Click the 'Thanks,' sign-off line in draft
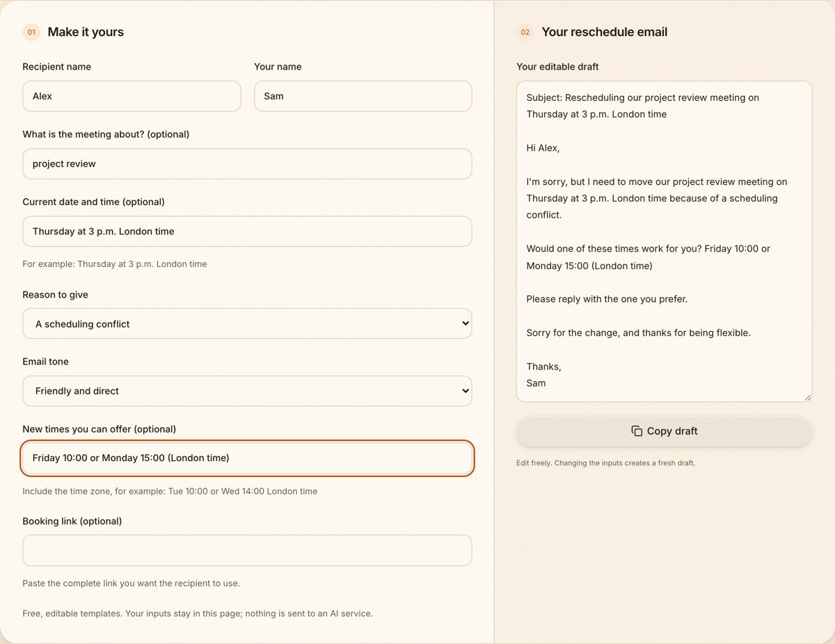The height and width of the screenshot is (644, 835). (543, 367)
